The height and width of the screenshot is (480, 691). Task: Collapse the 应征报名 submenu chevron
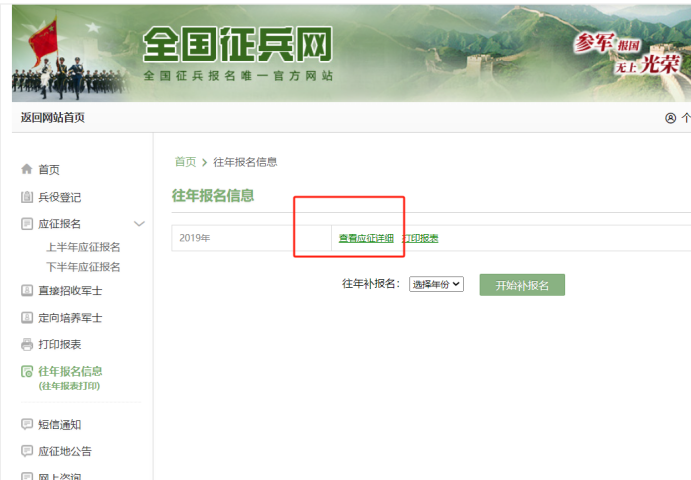tap(139, 224)
